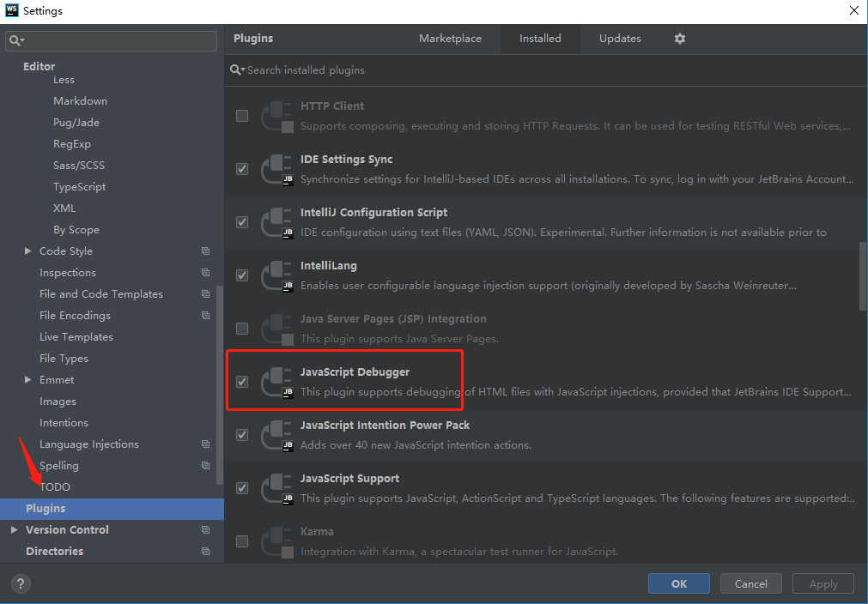Image resolution: width=868 pixels, height=604 pixels.
Task: Click the project-level icon beside File Encodings
Action: [205, 315]
